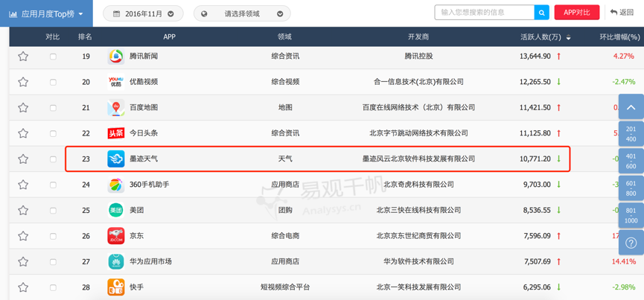Viewport: 644px width, 300px height.
Task: Select developer 腾讯控股 cell
Action: click(x=418, y=57)
